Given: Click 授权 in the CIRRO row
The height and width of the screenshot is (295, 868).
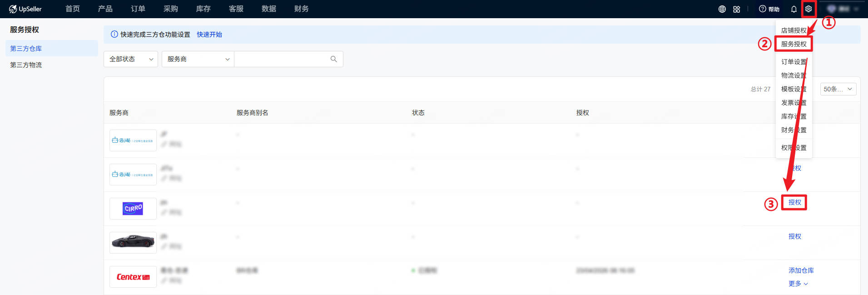Looking at the screenshot, I should click(795, 202).
